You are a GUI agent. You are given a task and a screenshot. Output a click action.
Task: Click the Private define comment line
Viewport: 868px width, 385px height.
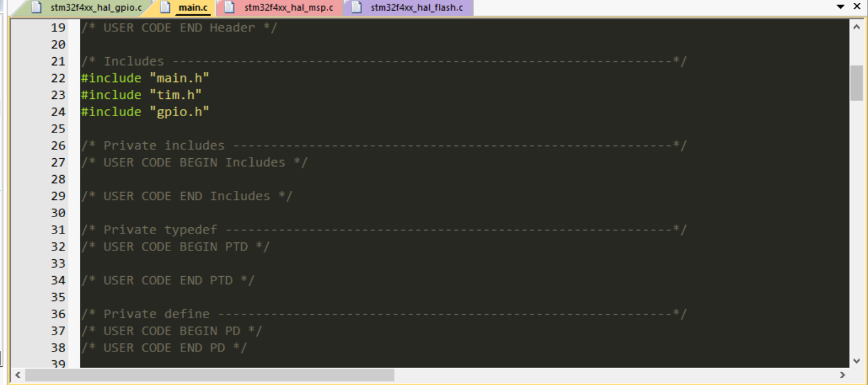click(384, 314)
